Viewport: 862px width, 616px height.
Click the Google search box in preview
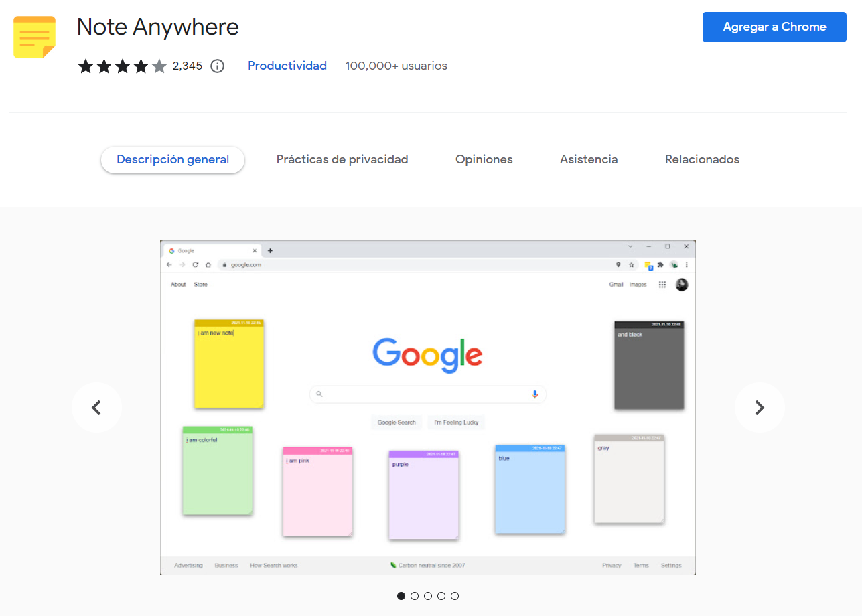428,394
